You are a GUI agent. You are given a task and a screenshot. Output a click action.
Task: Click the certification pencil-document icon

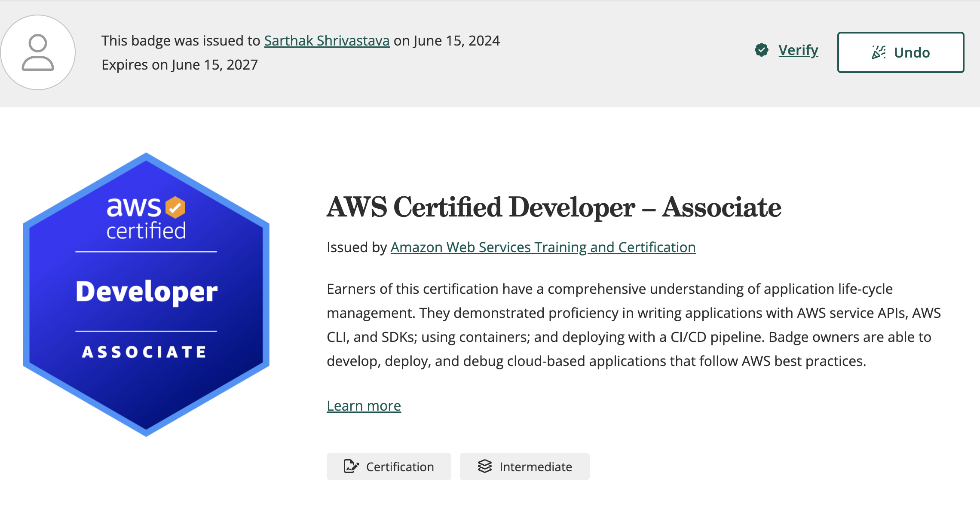(x=352, y=466)
